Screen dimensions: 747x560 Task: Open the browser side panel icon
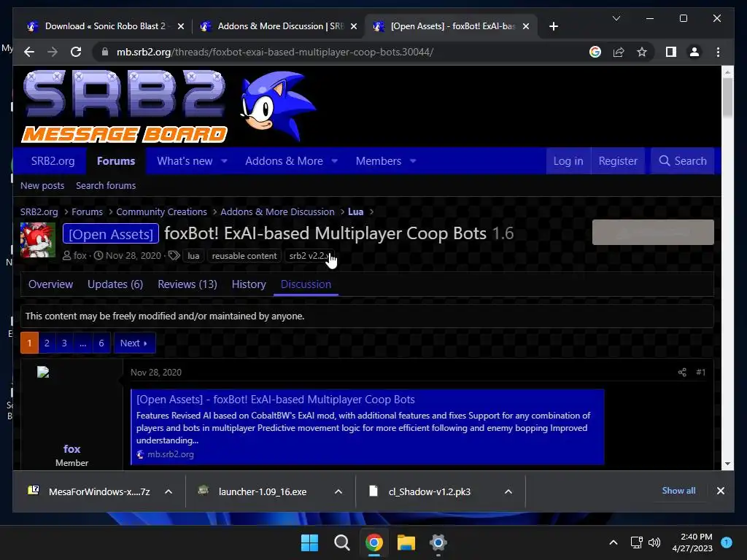[671, 52]
